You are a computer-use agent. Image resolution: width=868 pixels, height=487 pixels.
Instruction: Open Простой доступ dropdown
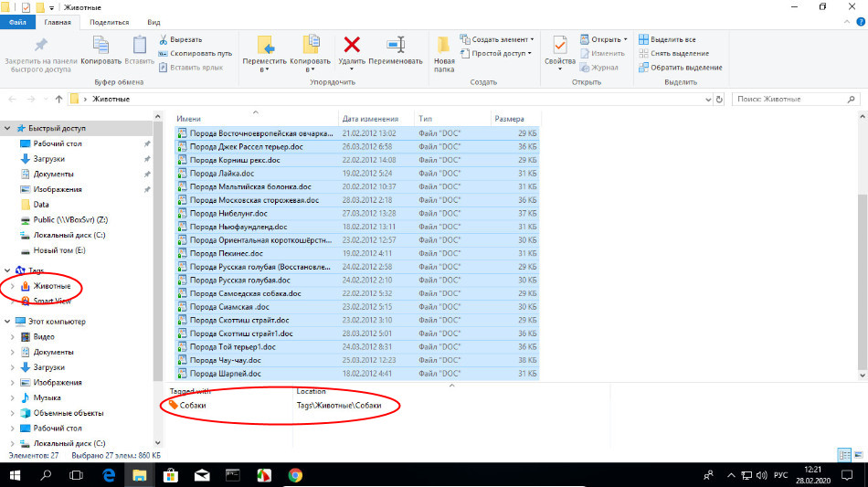click(x=496, y=54)
